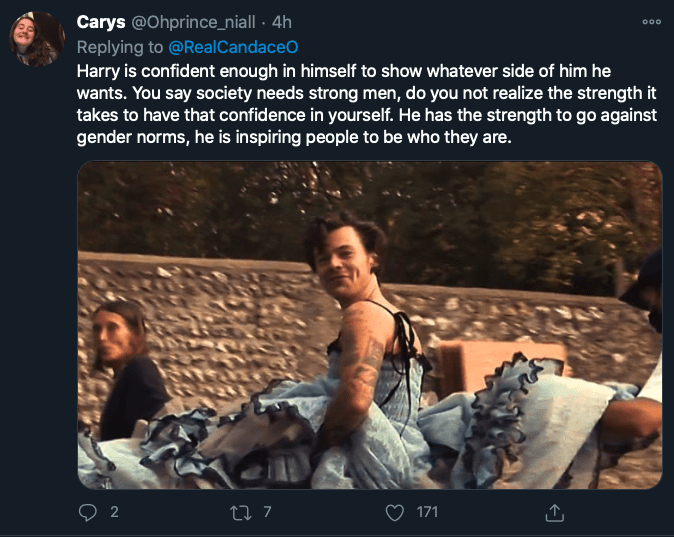
Task: Like the tweet with the heart icon
Action: pyautogui.click(x=396, y=512)
